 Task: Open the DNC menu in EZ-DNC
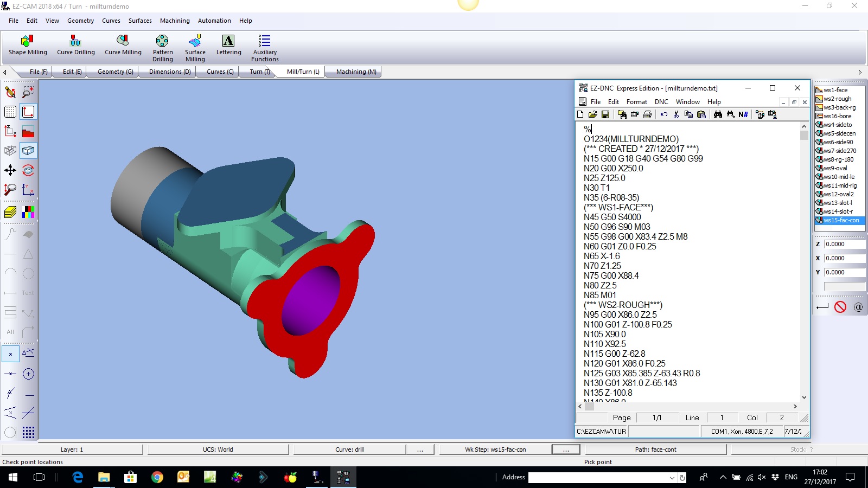[661, 102]
